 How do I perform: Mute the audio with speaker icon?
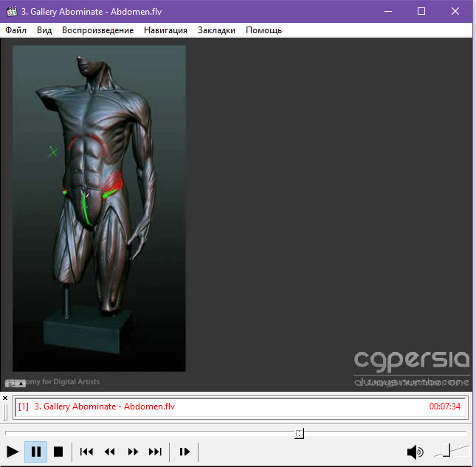click(x=415, y=452)
